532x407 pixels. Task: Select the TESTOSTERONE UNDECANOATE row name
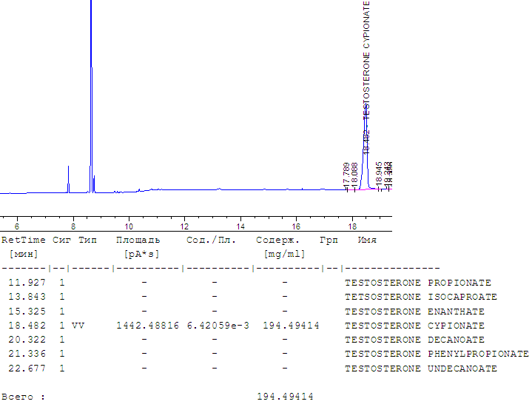(x=420, y=369)
